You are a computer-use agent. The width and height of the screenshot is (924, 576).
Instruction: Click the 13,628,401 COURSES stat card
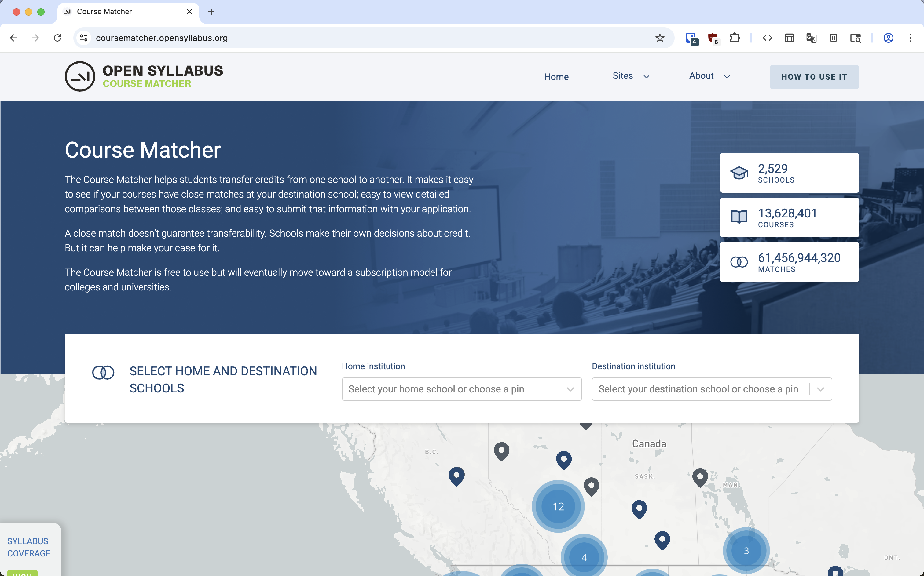790,217
